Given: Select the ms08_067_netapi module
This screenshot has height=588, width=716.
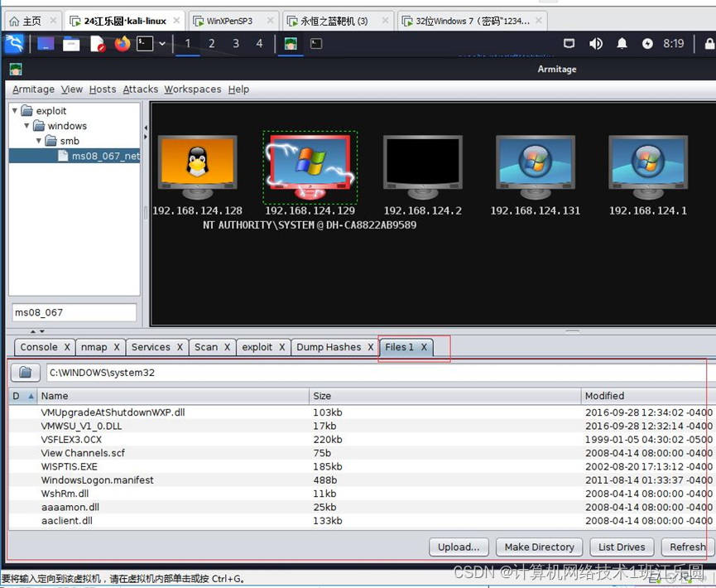Looking at the screenshot, I should pos(99,156).
